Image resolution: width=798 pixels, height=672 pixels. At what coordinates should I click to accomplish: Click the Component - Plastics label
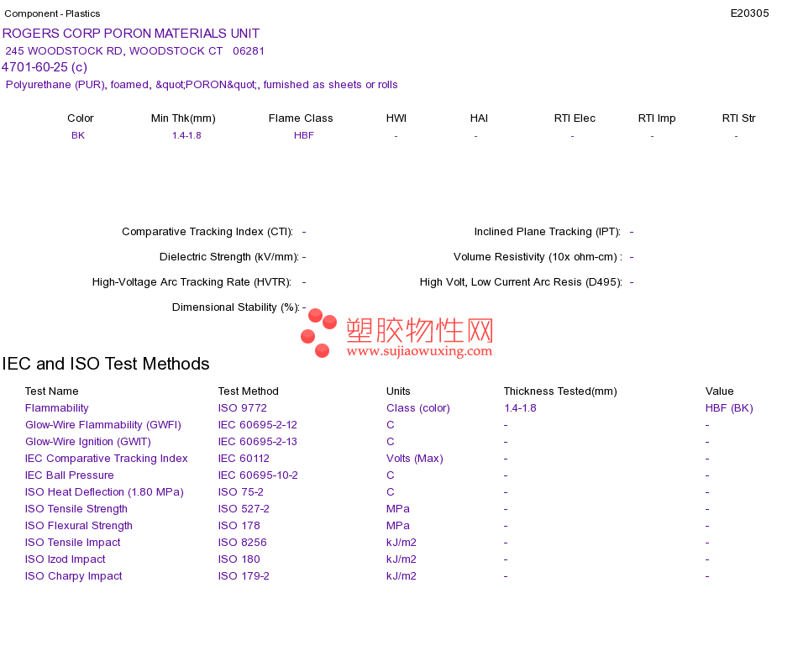[x=52, y=13]
